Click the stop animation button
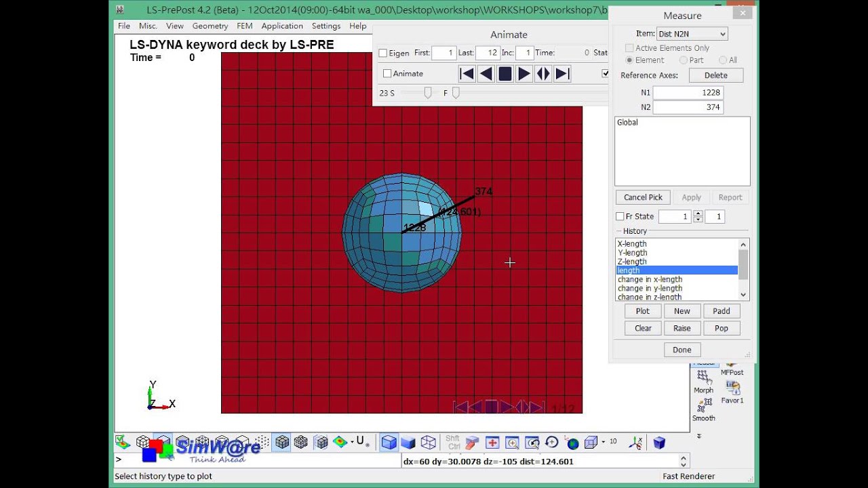Screen dimensions: 868x488 pyautogui.click(x=505, y=74)
